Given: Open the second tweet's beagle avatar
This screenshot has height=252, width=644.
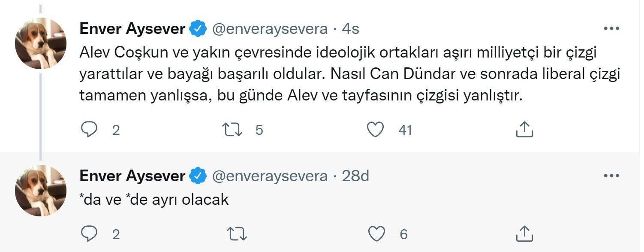Looking at the screenshot, I should [41, 191].
